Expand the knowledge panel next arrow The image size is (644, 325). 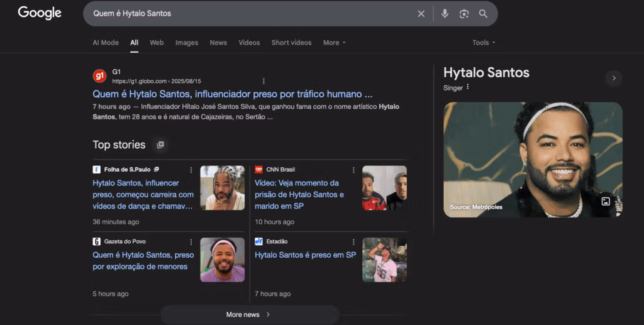(x=614, y=78)
